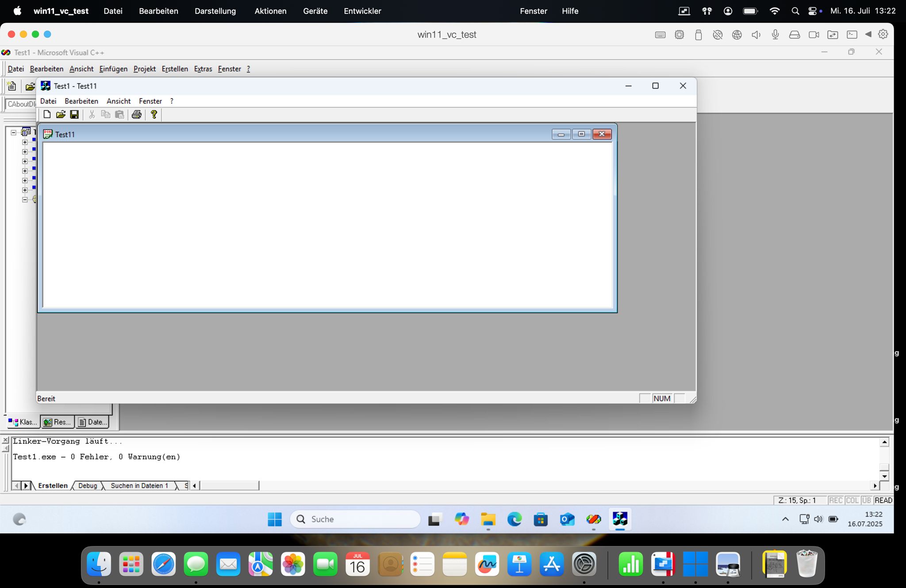
Task: Select the Erstellen output tab
Action: 53,485
